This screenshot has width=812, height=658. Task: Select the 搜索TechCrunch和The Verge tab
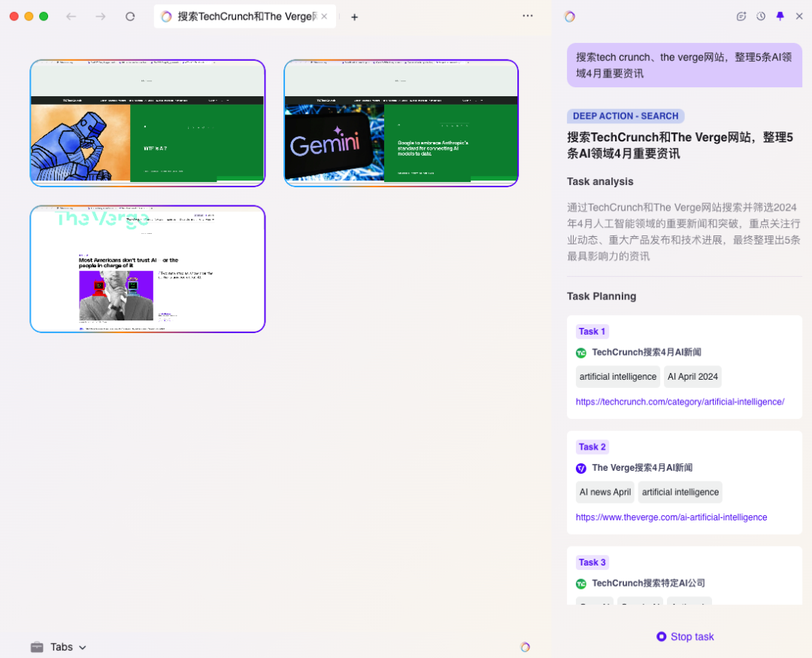pos(241,17)
